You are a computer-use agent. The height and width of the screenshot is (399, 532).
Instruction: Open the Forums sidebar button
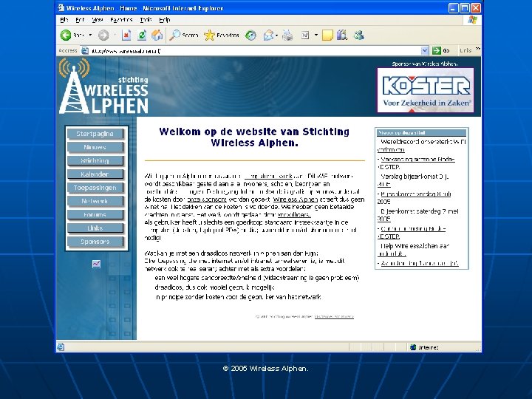click(95, 214)
